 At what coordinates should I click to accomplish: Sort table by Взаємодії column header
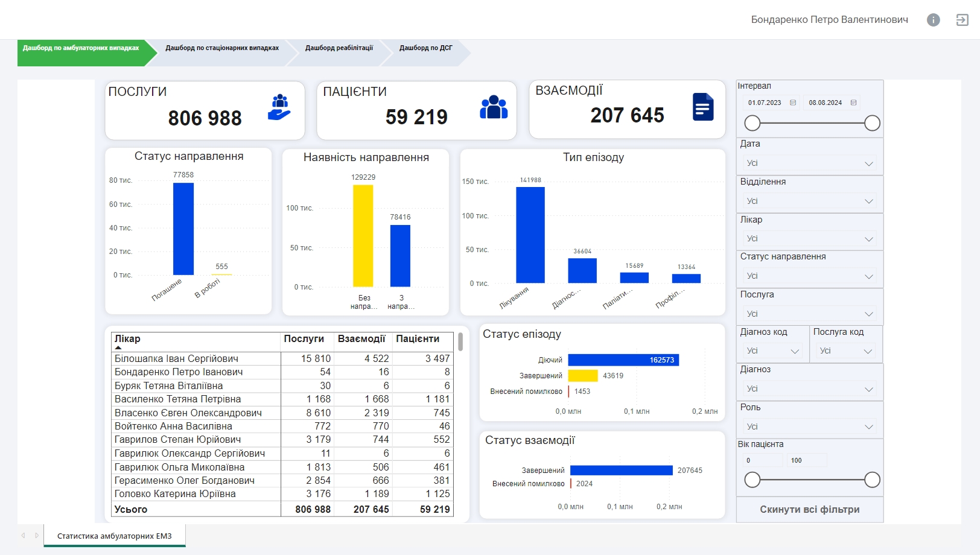(x=361, y=339)
